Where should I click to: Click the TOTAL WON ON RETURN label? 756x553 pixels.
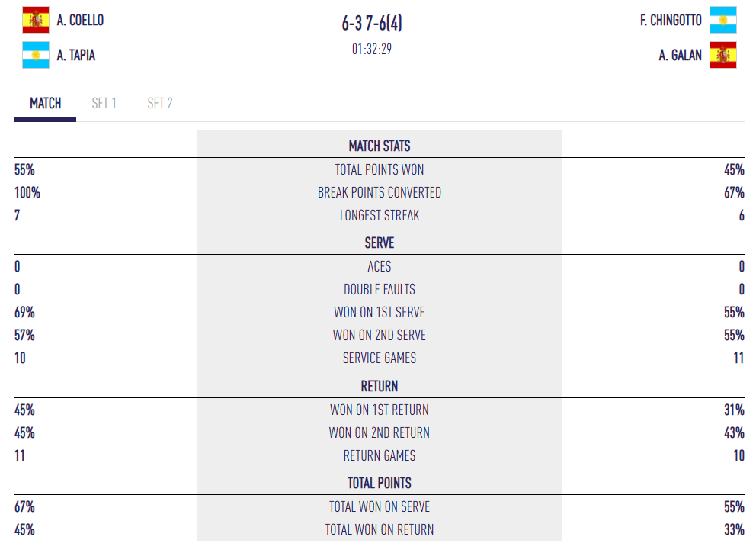[380, 529]
